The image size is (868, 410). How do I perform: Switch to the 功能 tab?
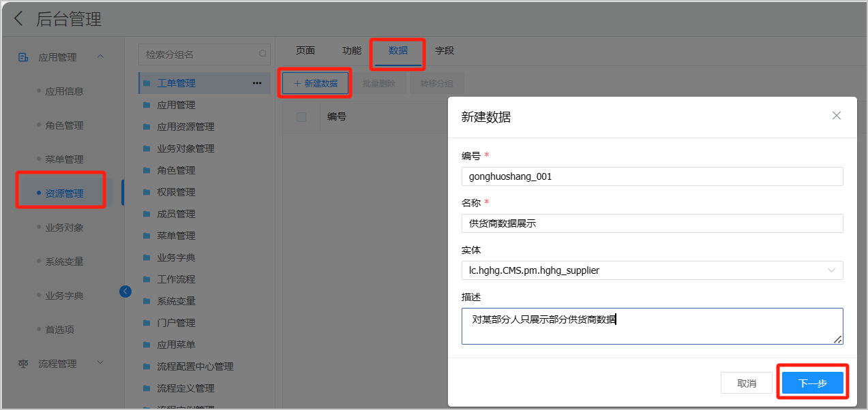tap(352, 51)
